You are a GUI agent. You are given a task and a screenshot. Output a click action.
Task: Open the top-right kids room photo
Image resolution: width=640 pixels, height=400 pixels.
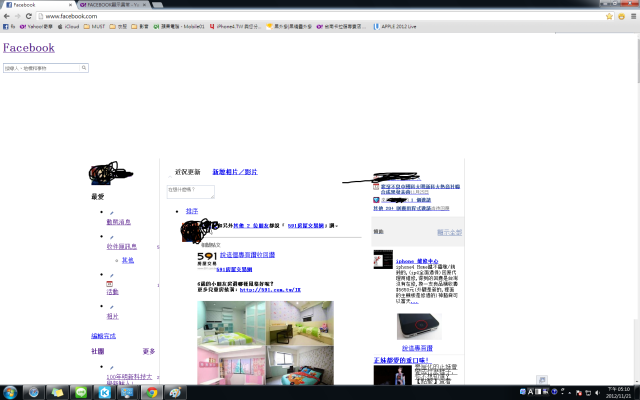point(300,323)
